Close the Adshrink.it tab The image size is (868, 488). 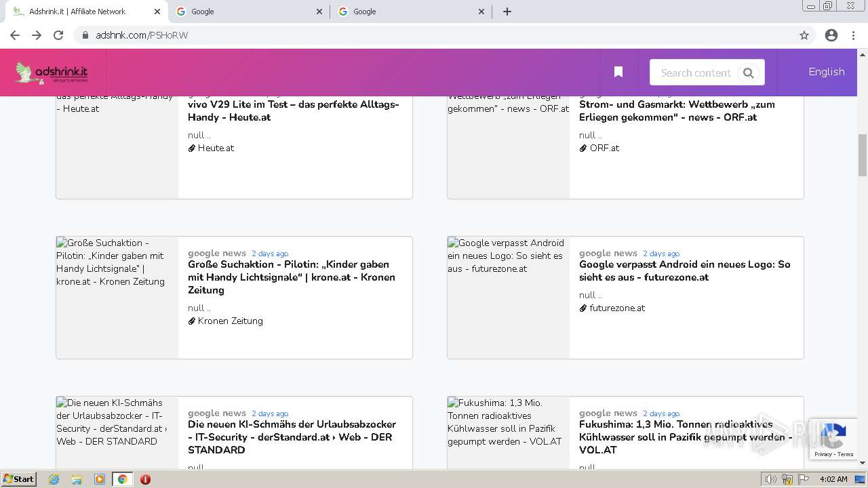point(157,12)
